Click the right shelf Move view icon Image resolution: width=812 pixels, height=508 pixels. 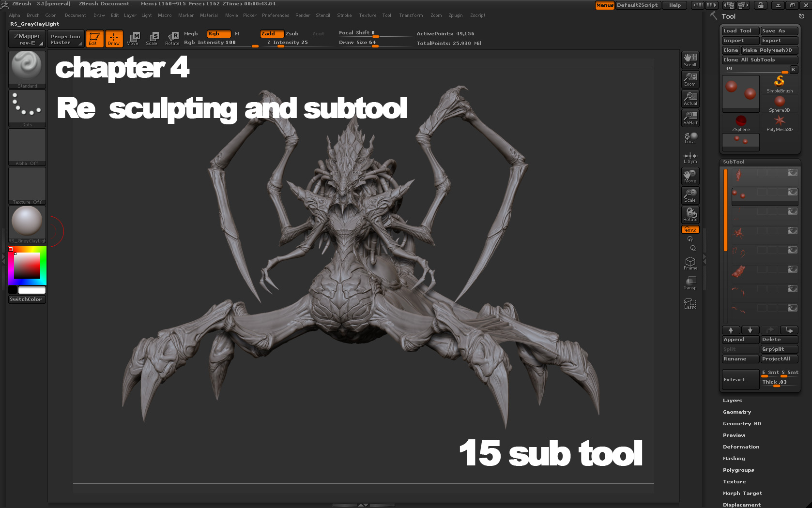tap(690, 176)
